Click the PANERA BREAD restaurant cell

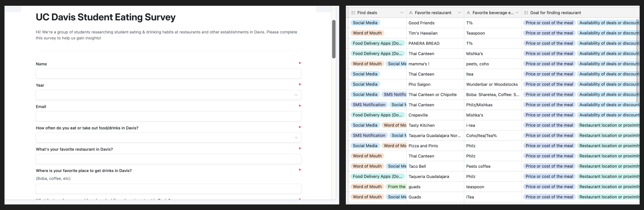coord(435,43)
